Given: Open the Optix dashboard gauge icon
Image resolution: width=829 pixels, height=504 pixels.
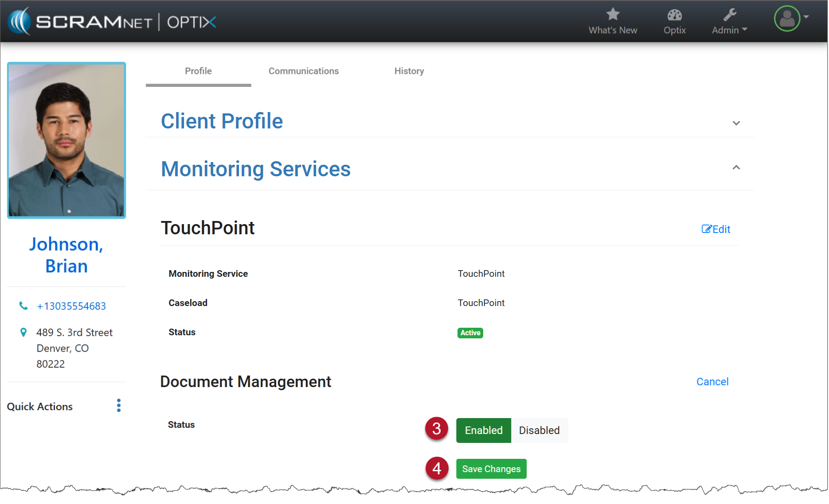Looking at the screenshot, I should click(x=674, y=15).
